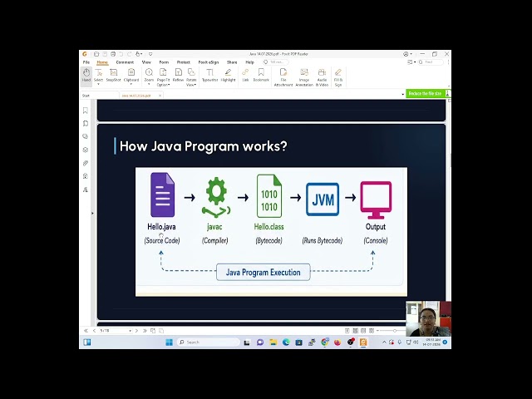Open the bookmarks panel in the left sidebar
This screenshot has width=532, height=399.
click(86, 111)
